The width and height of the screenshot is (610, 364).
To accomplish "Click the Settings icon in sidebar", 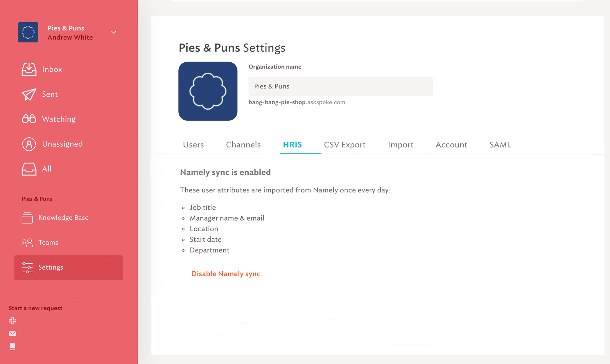I will [27, 267].
